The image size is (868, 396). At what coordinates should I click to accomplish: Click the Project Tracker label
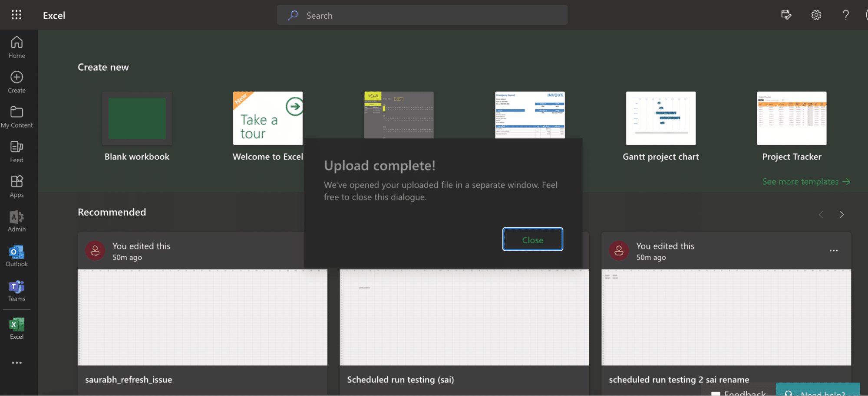[792, 157]
